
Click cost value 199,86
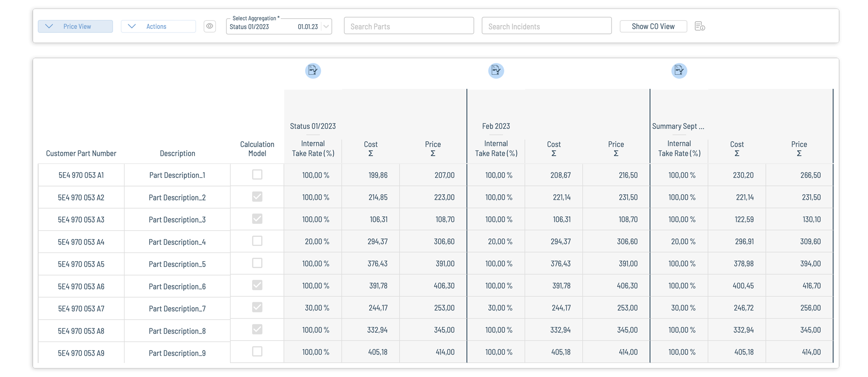click(378, 175)
